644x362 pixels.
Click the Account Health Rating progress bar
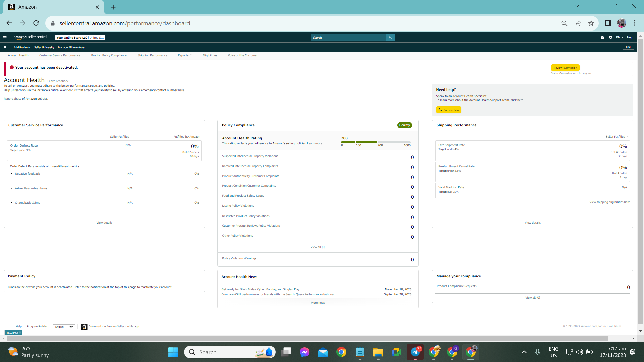tap(376, 142)
